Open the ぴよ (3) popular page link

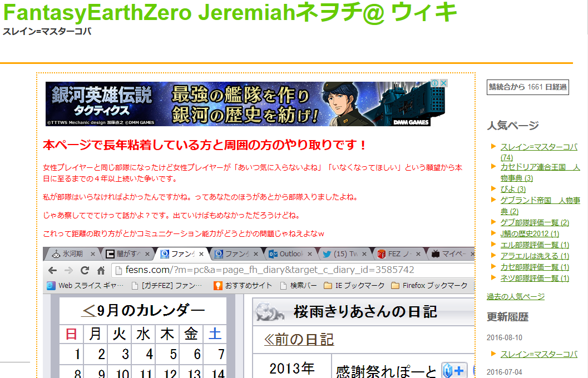(513, 189)
